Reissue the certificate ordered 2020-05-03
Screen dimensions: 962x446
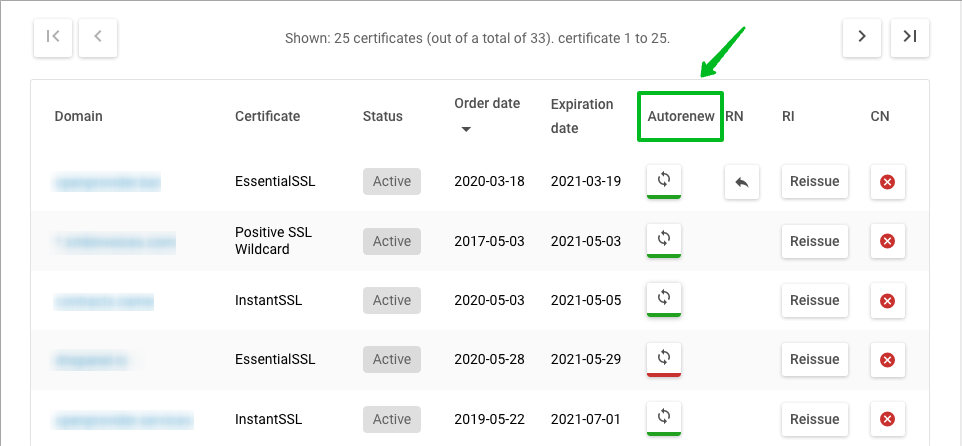pyautogui.click(x=814, y=300)
